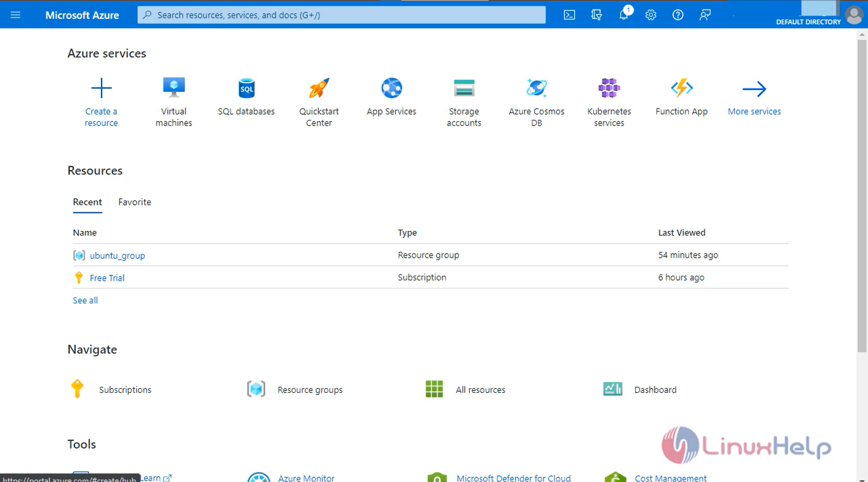The height and width of the screenshot is (482, 868).
Task: Click the search magnifier icon
Action: click(147, 15)
